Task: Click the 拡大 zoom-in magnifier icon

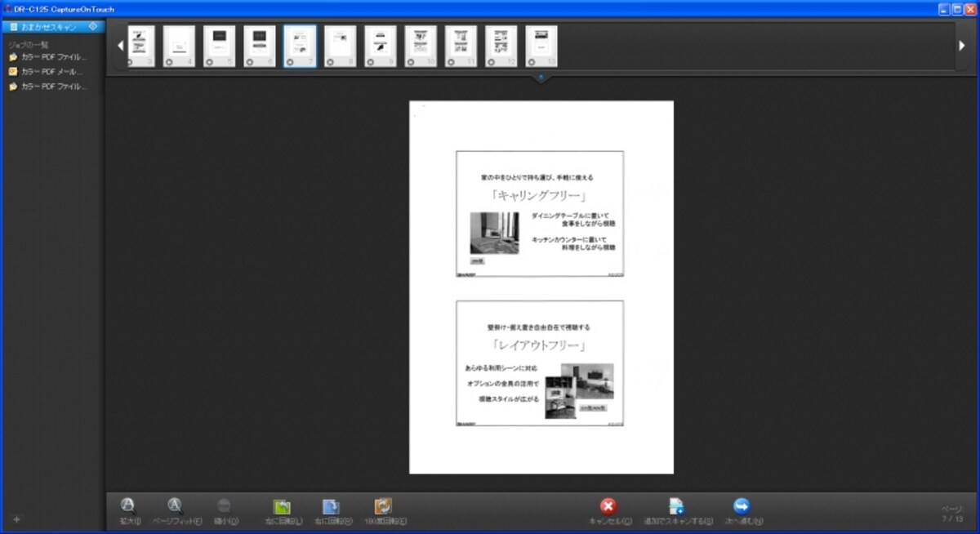Action: [x=127, y=505]
